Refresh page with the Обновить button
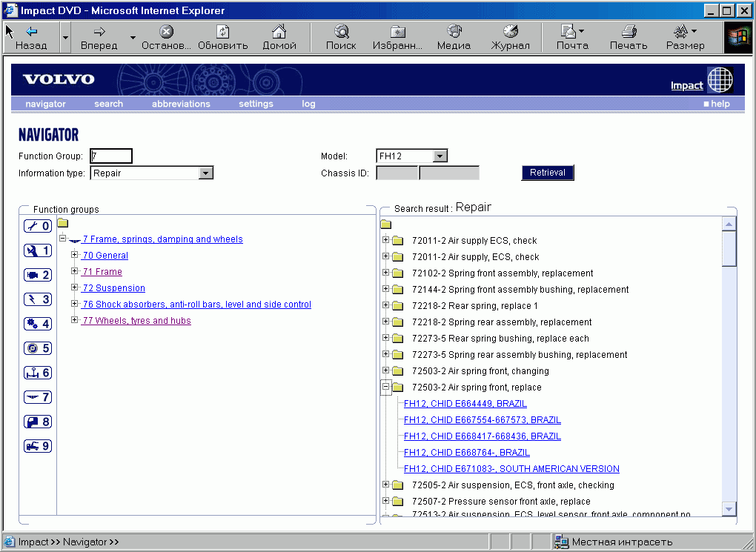This screenshot has width=756, height=552. click(223, 38)
